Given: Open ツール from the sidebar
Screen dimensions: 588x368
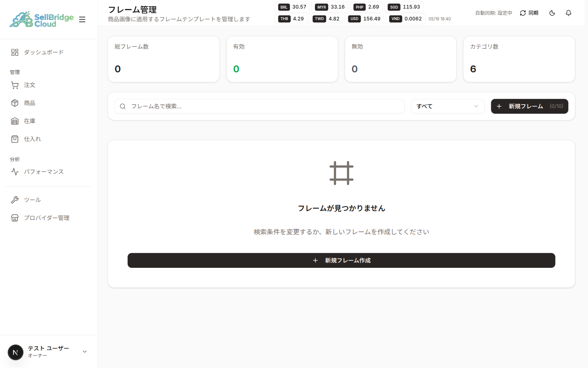Looking at the screenshot, I should click(49, 200).
